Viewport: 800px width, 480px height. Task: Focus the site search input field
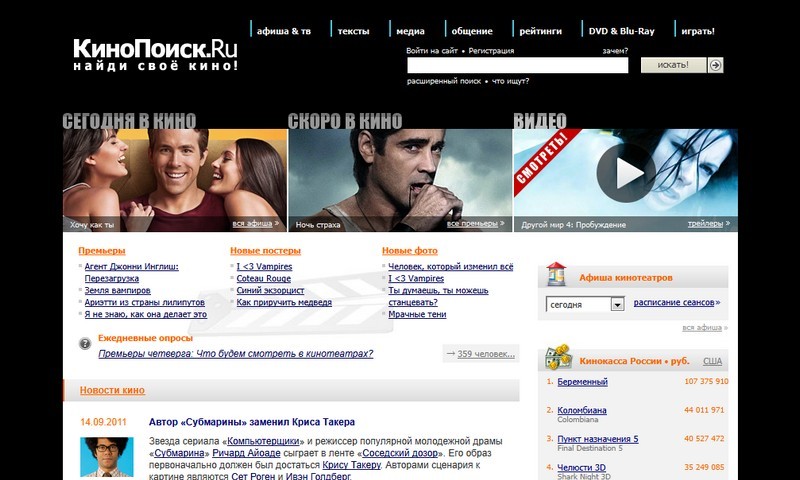coord(517,65)
